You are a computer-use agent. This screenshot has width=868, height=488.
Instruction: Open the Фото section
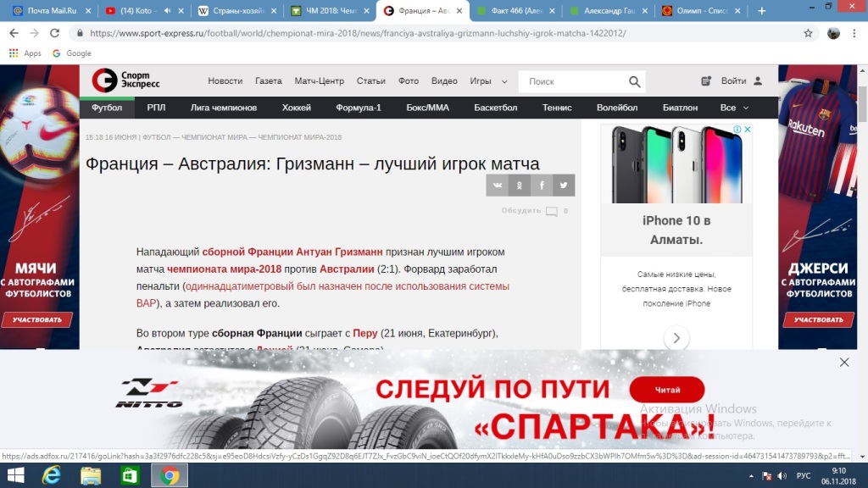pos(409,80)
